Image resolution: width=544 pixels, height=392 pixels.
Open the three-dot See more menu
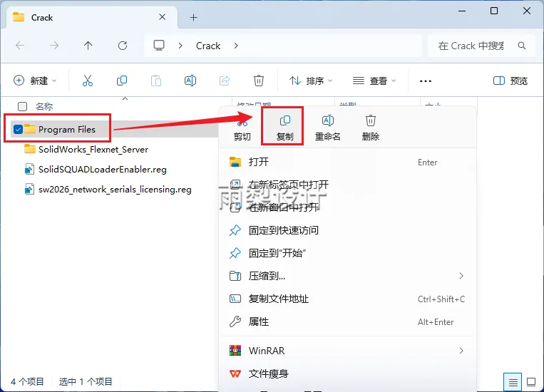tap(426, 81)
